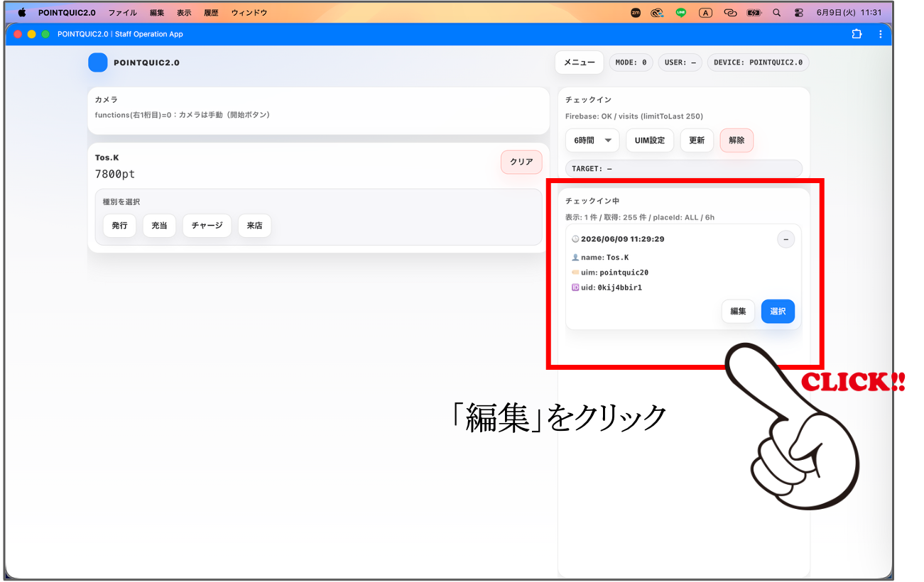Click the TARGET: – field
This screenshot has height=582, width=924.
pos(684,169)
